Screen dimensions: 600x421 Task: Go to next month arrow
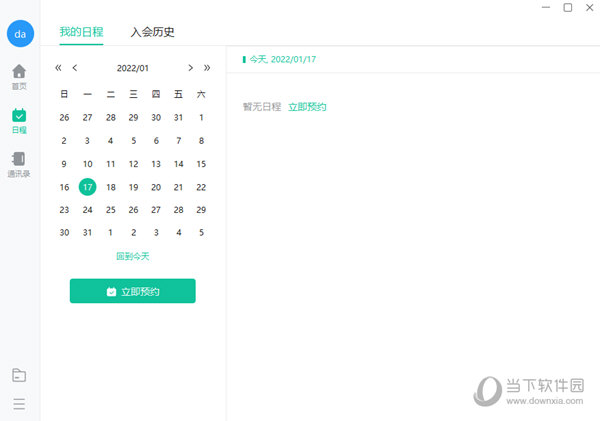click(191, 68)
